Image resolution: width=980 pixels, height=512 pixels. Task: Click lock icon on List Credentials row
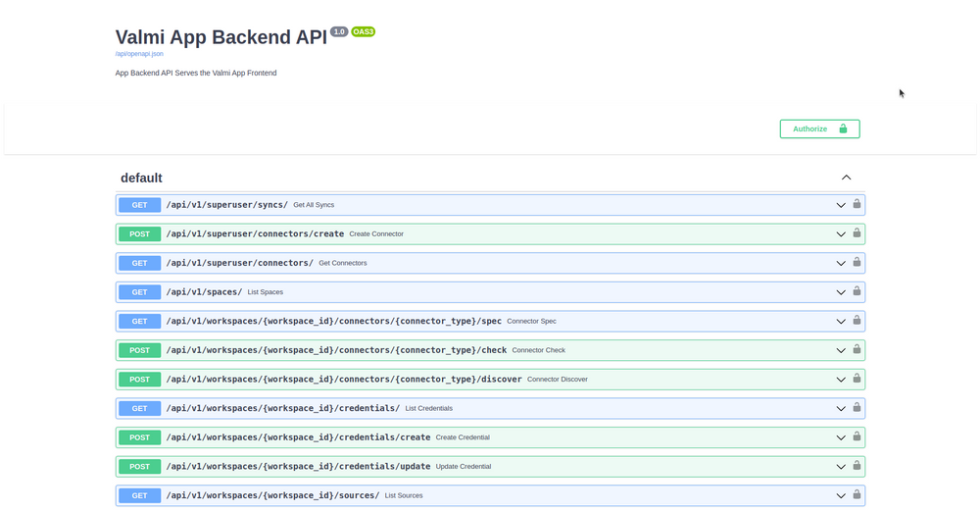pyautogui.click(x=857, y=407)
